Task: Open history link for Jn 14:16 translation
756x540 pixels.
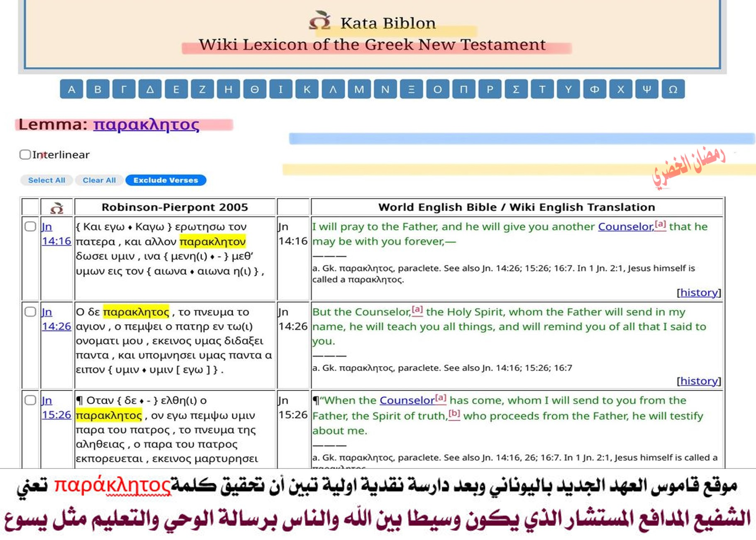Action: tap(699, 292)
